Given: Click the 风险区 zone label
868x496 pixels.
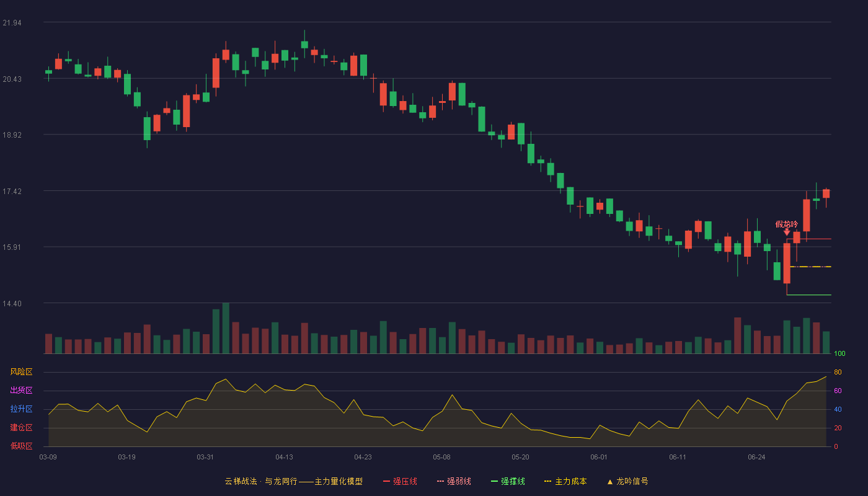Looking at the screenshot, I should [x=21, y=372].
